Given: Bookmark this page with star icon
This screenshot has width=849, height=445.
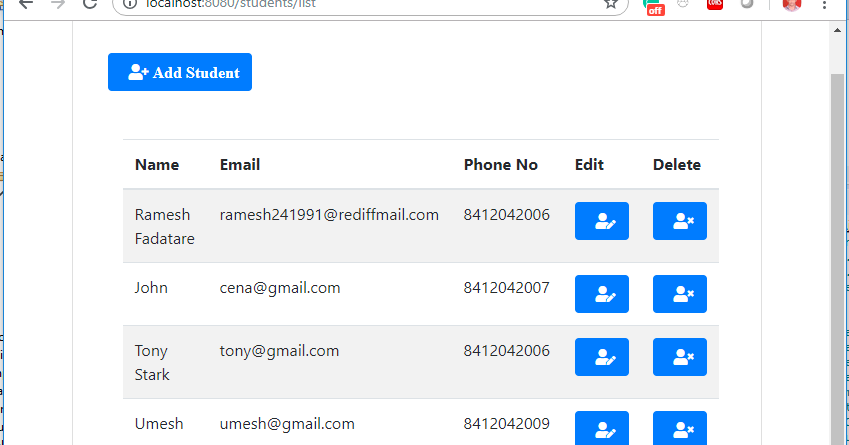Looking at the screenshot, I should tap(610, 4).
